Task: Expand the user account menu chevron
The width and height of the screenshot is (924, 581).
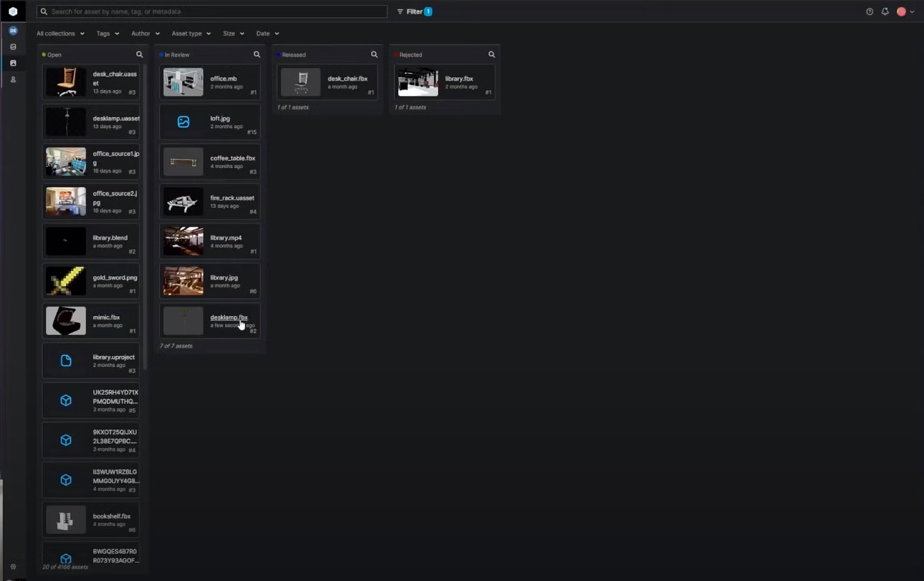Action: pos(912,12)
